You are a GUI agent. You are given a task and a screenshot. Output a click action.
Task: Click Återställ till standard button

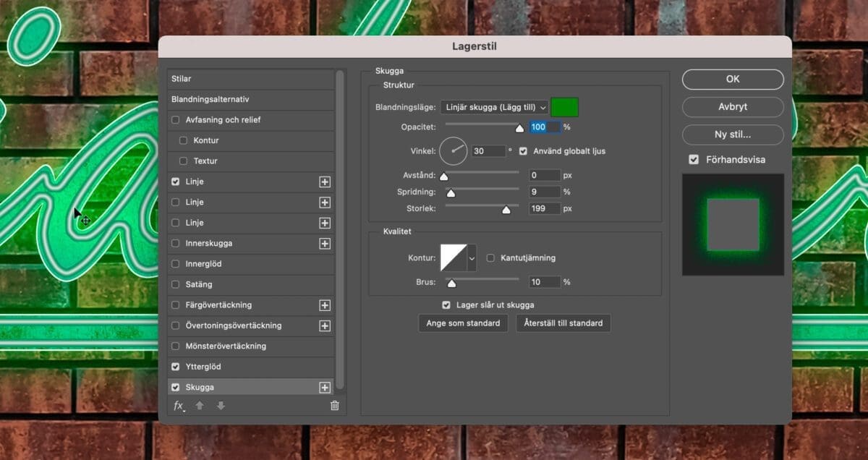[563, 323]
